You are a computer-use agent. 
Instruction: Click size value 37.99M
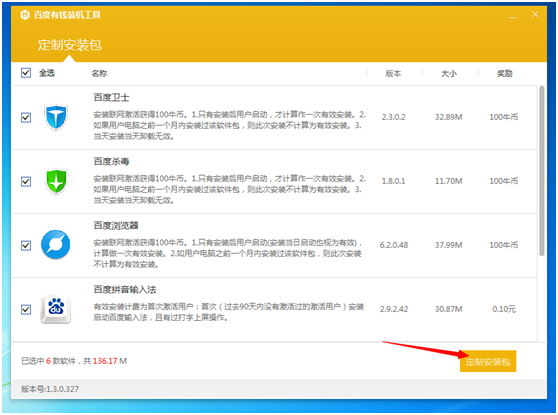pos(448,245)
